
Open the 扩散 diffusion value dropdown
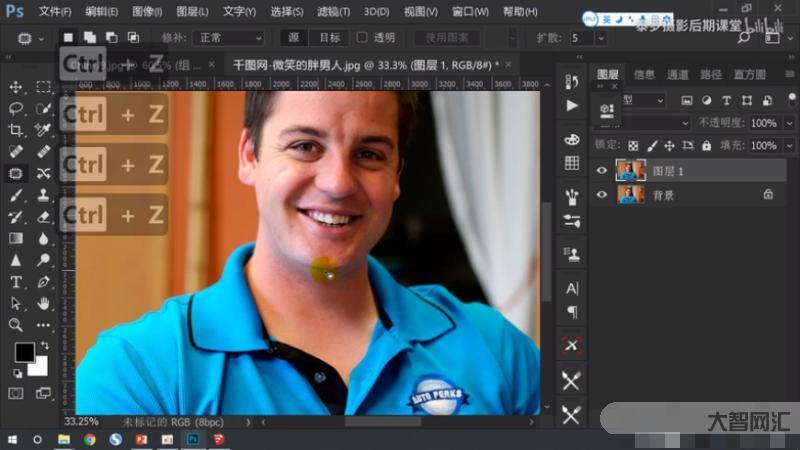click(x=601, y=37)
